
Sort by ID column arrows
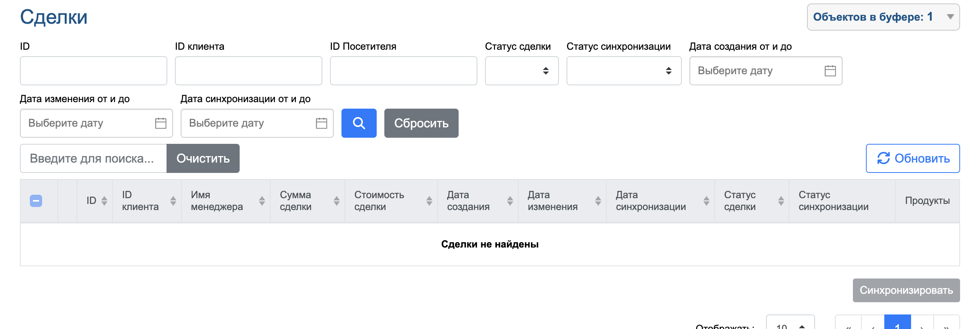point(104,201)
